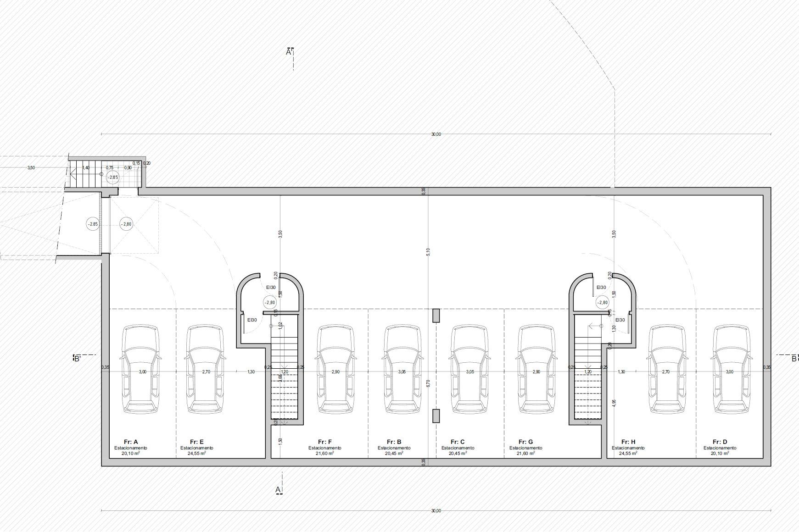This screenshot has height=532, width=799.
Task: Pick the car drawn in the Fr: C bay
Action: point(469,369)
